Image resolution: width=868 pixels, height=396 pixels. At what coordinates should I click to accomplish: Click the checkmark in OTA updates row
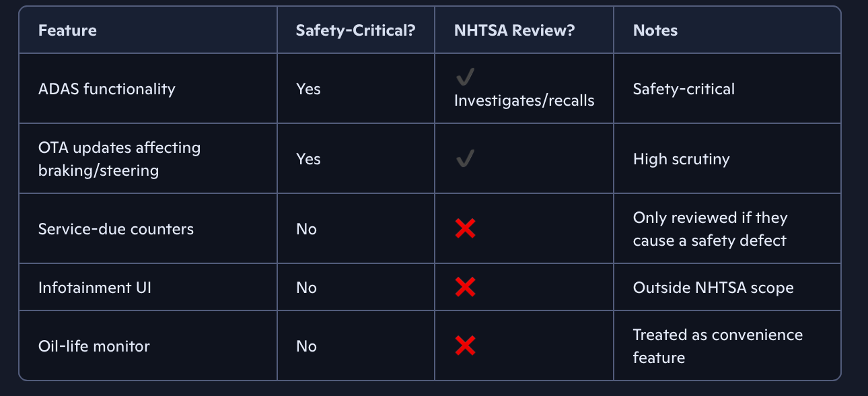[465, 159]
